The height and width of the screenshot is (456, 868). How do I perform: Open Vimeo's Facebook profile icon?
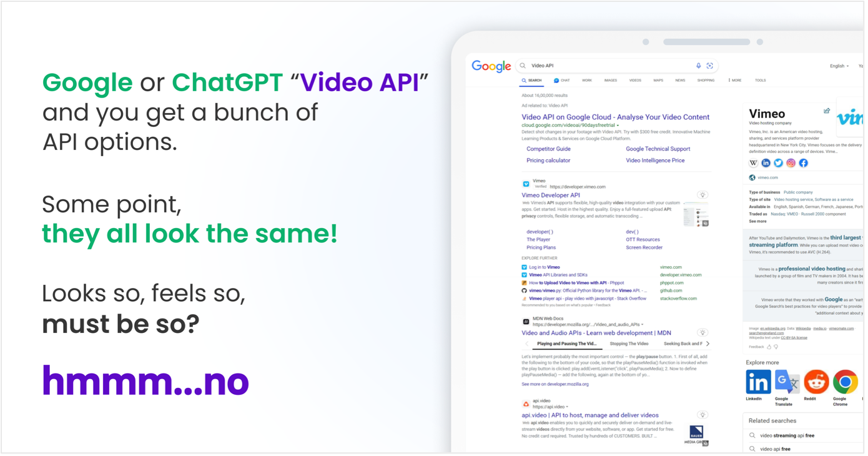tap(803, 163)
